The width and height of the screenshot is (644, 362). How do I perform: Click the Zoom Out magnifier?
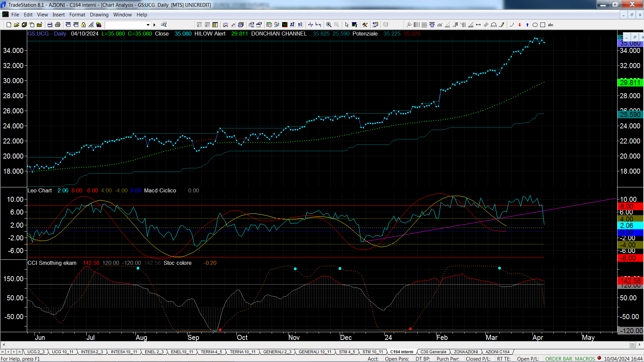coord(336,24)
